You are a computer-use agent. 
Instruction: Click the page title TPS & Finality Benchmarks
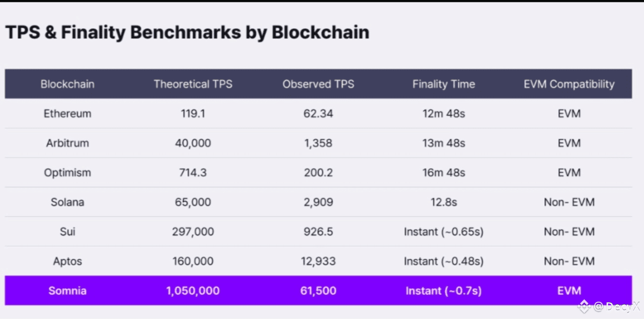click(187, 33)
